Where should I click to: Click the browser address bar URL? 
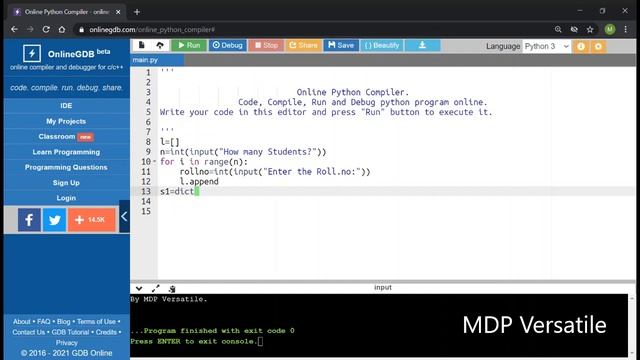[x=152, y=30]
